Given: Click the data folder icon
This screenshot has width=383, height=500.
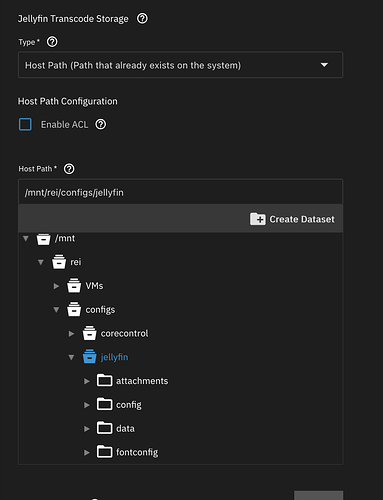Looking at the screenshot, I should coord(104,428).
